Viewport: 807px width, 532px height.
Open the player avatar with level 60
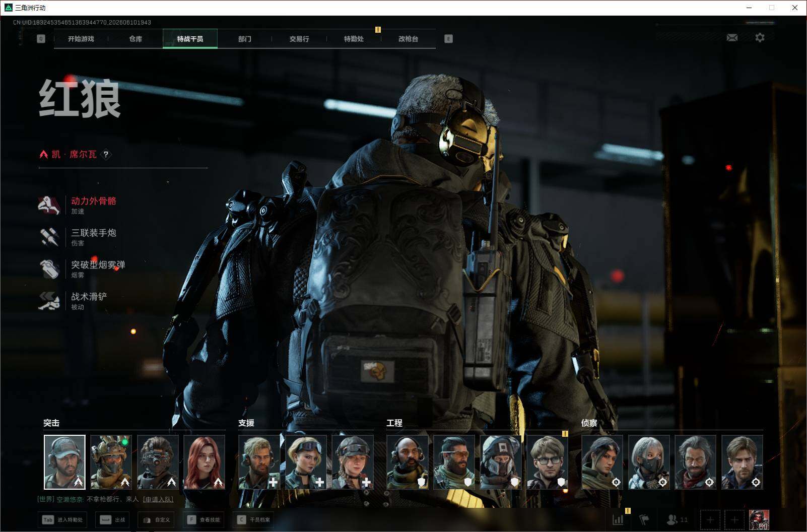point(759,520)
